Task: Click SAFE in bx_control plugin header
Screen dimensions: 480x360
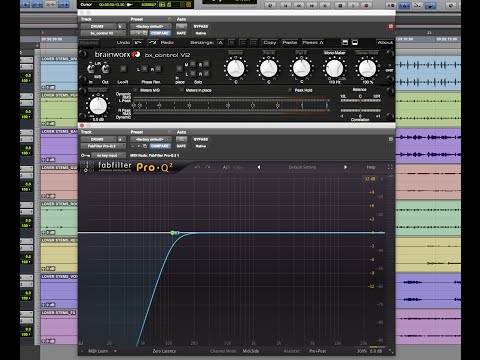Action: pos(181,33)
